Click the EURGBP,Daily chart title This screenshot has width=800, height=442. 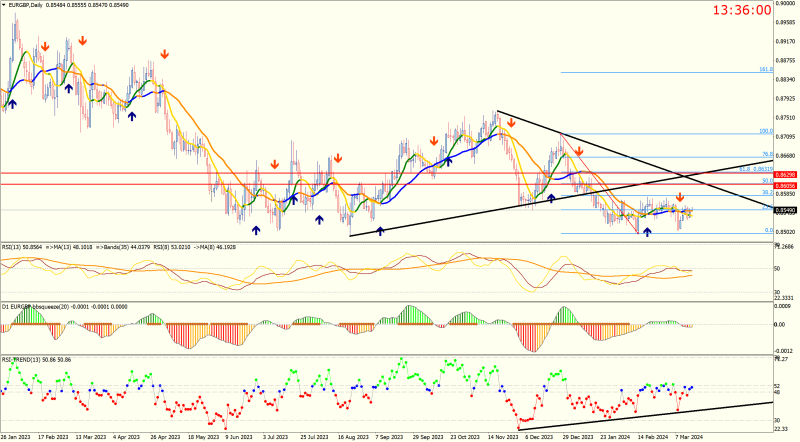(x=26, y=5)
